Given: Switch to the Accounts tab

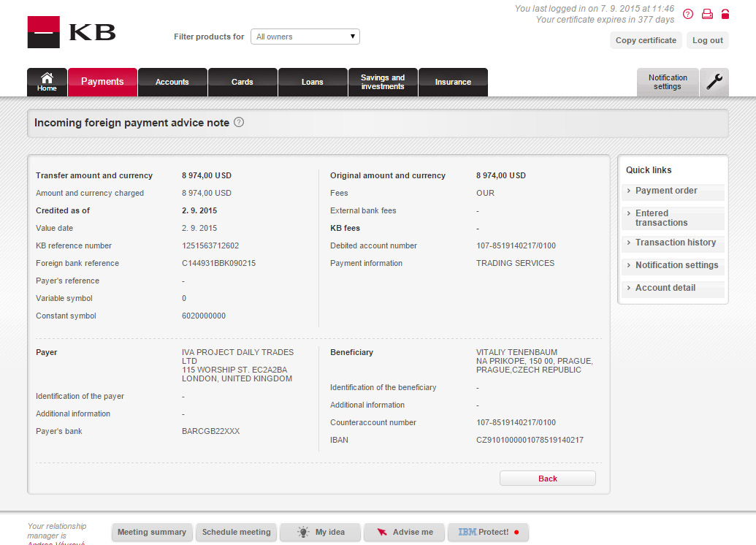Looking at the screenshot, I should pyautogui.click(x=172, y=82).
